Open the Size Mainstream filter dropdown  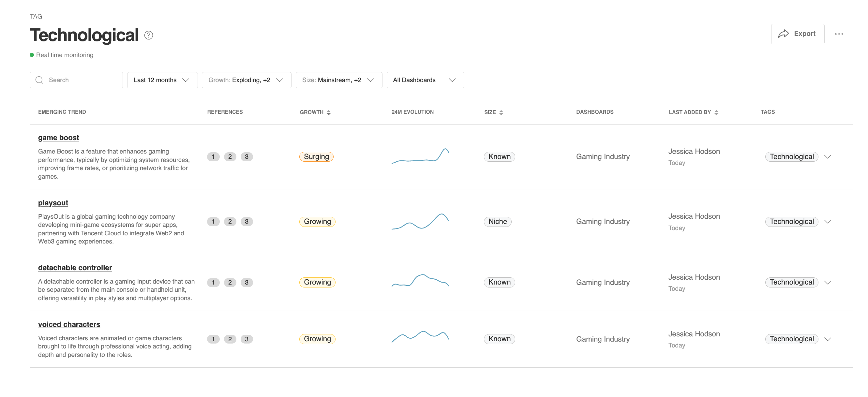pos(339,80)
